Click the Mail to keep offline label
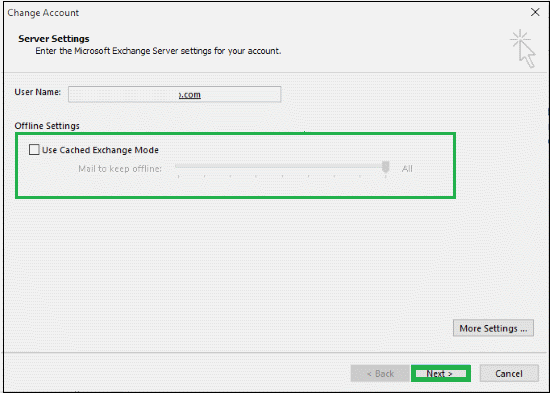The width and height of the screenshot is (550, 393). [120, 169]
